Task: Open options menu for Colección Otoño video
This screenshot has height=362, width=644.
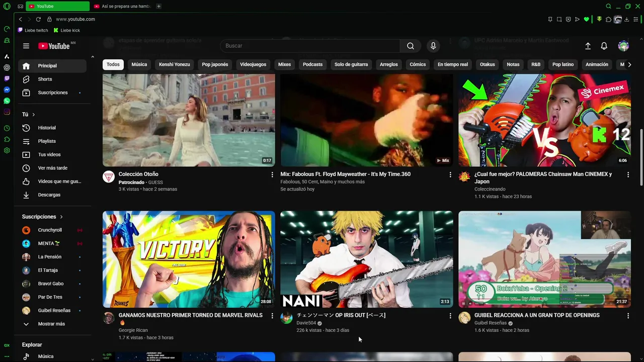Action: point(272,174)
